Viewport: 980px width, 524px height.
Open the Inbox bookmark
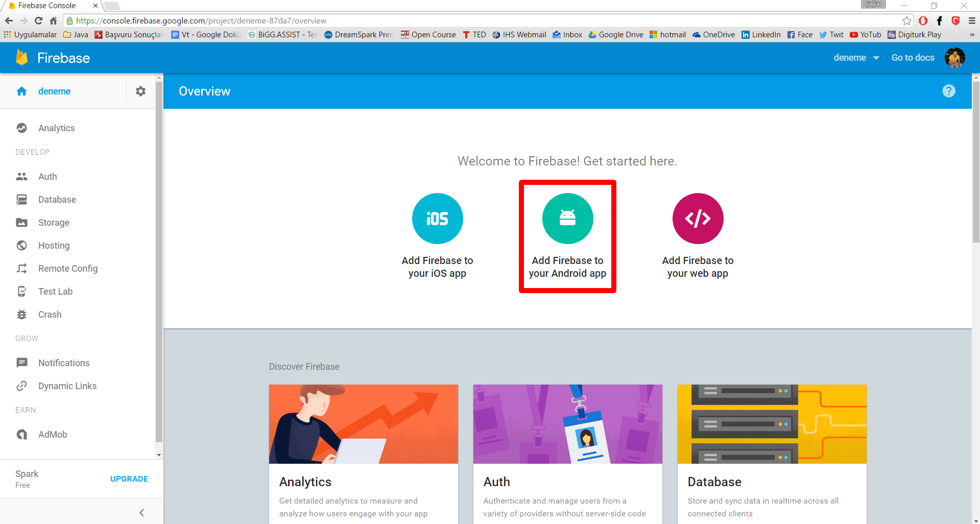pos(567,35)
